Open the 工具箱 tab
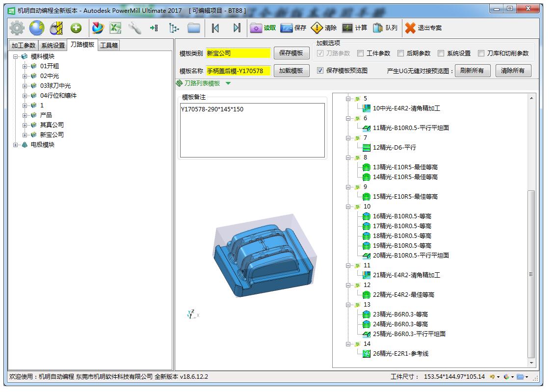Screen dimensions: 555x392 pos(108,45)
